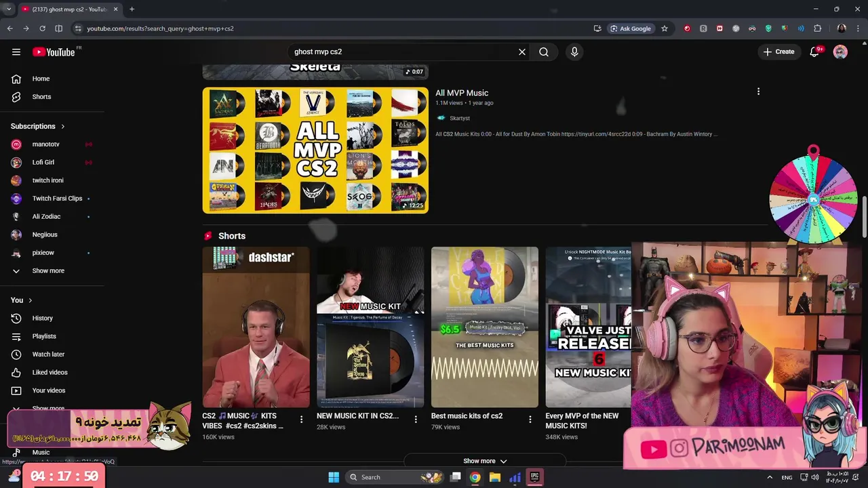Image resolution: width=868 pixels, height=488 pixels.
Task: Expand Show more below the Shorts shelf
Action: coord(485,461)
